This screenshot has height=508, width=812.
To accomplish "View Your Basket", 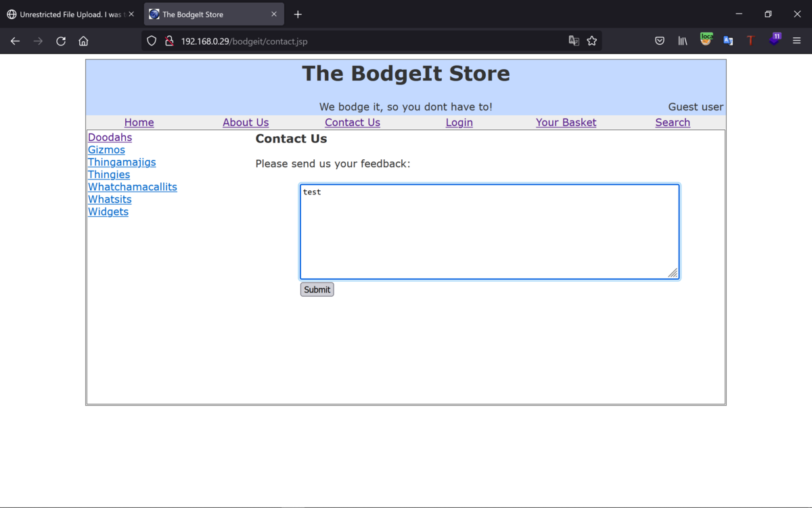I will pyautogui.click(x=566, y=123).
